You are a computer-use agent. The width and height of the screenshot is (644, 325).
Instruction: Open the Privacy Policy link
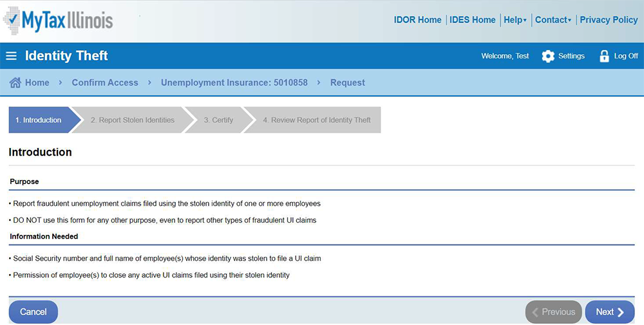[x=609, y=20]
